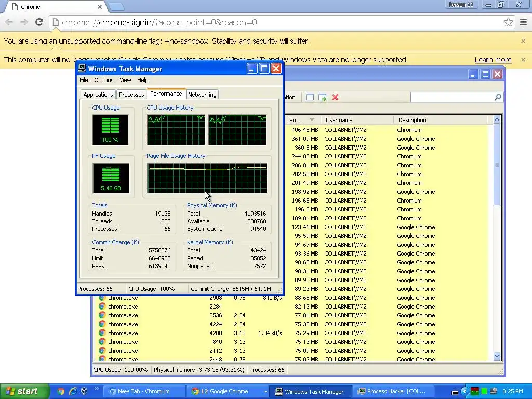Viewport: 532px width, 399px height.
Task: Expand hidden system tray icons arrow
Action: pos(465,391)
